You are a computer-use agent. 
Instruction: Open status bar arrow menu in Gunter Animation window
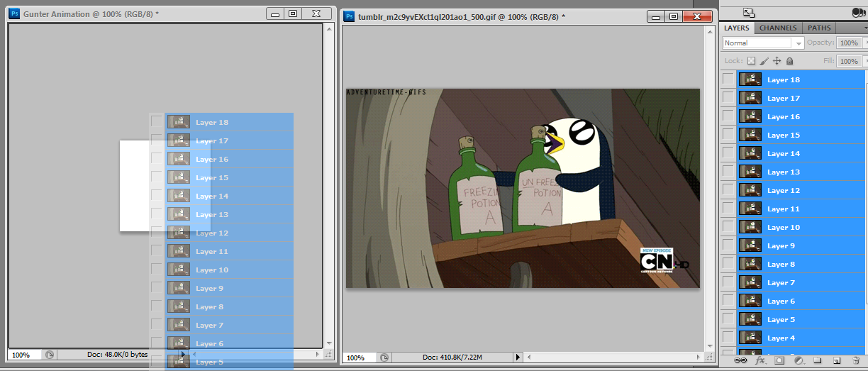tap(183, 355)
